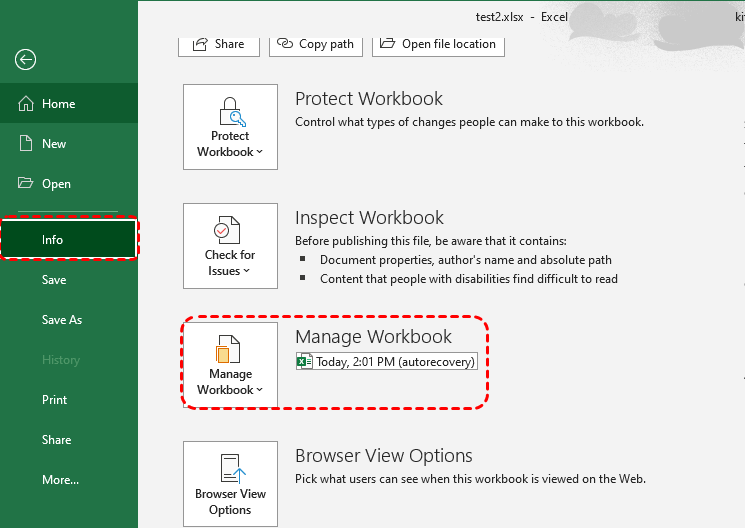This screenshot has width=745, height=528.
Task: Select Share in the left sidebar
Action: [57, 440]
